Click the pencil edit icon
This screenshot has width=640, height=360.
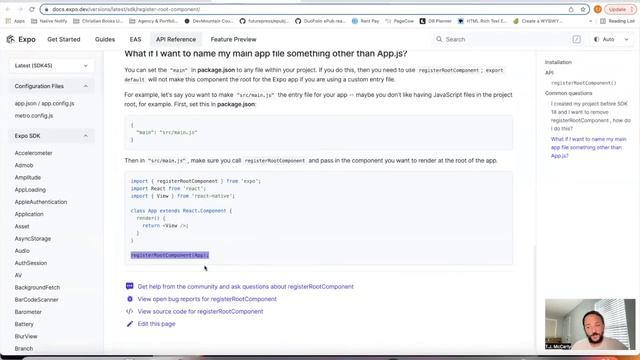130,324
